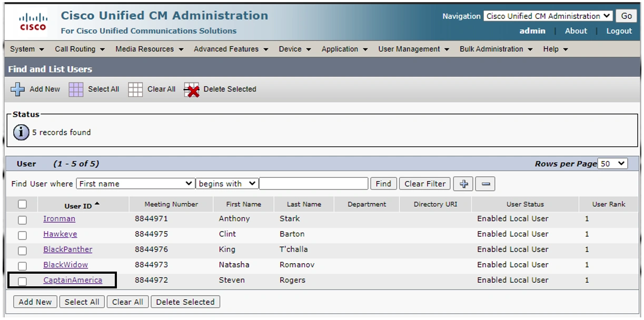The image size is (644, 320).
Task: Click the Delete Selected red X icon
Action: point(192,90)
